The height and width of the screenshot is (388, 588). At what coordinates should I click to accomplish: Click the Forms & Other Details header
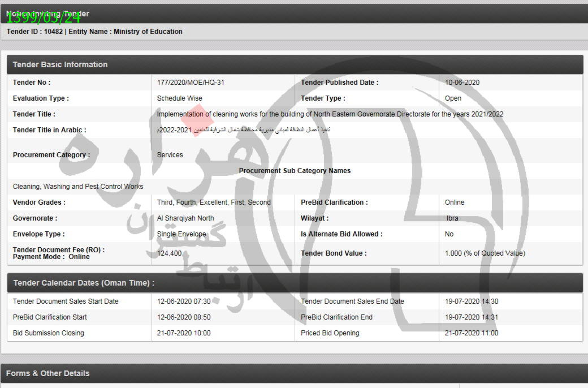pyautogui.click(x=47, y=373)
